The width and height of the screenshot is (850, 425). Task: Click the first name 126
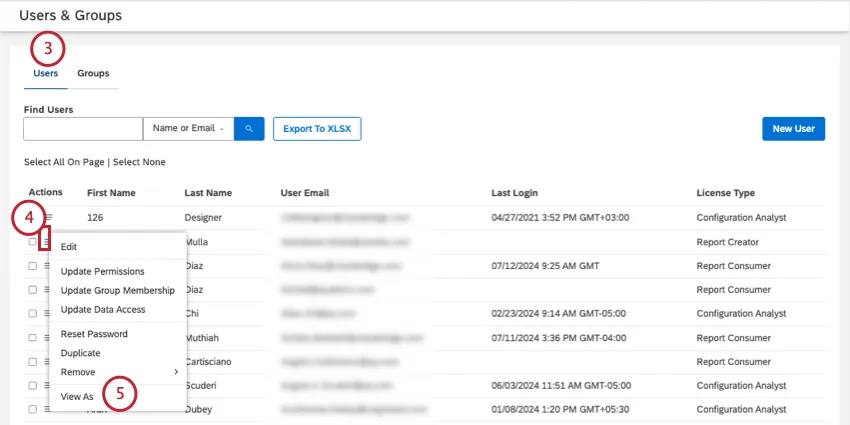tap(95, 218)
